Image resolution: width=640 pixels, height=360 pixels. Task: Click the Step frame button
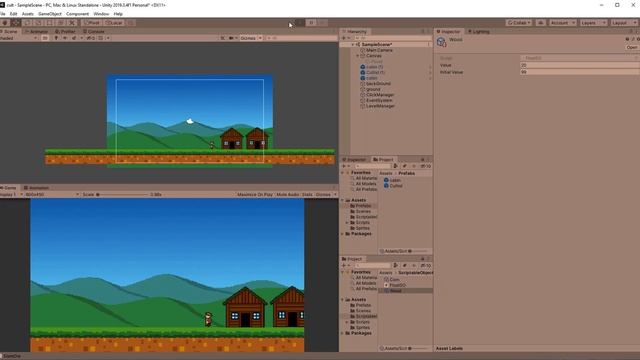pos(322,23)
